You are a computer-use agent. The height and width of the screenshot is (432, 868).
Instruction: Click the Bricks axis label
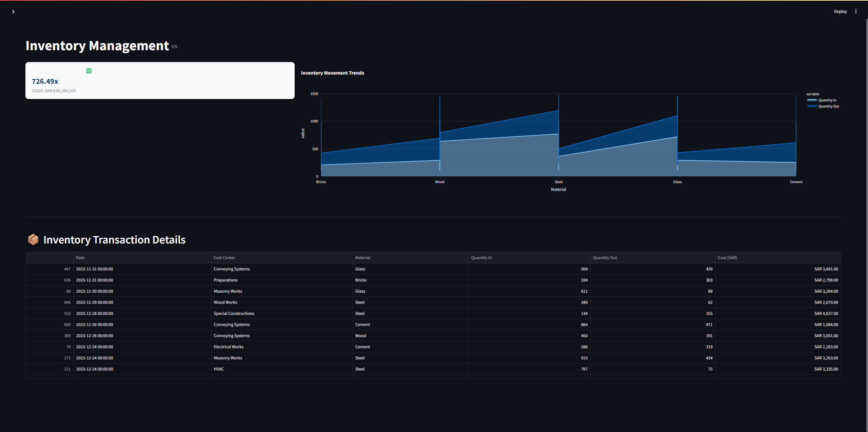[321, 182]
